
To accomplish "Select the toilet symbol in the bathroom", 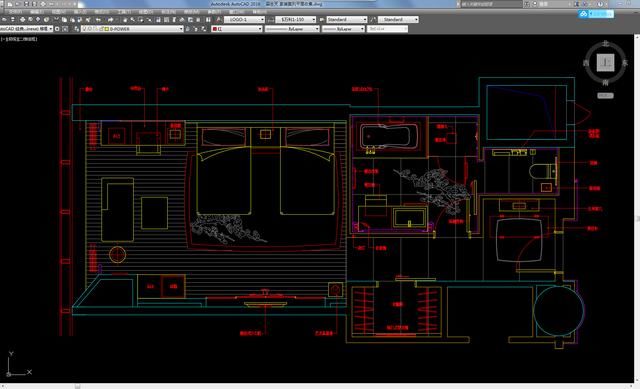I will (543, 171).
